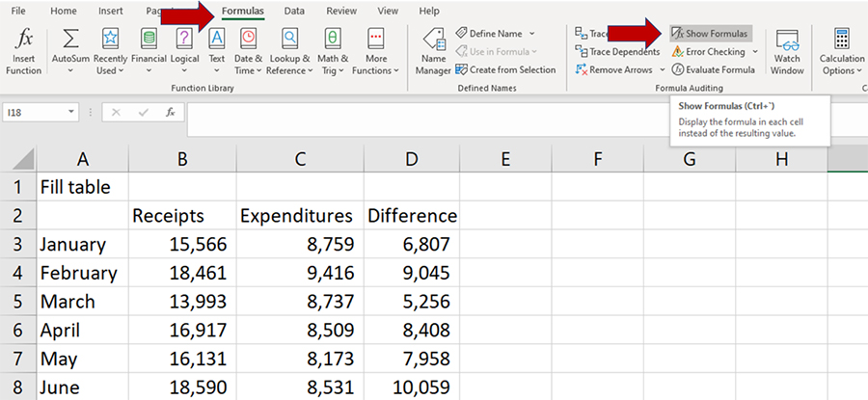This screenshot has height=400, width=868.
Task: Switch to the Data tab
Action: [x=294, y=11]
